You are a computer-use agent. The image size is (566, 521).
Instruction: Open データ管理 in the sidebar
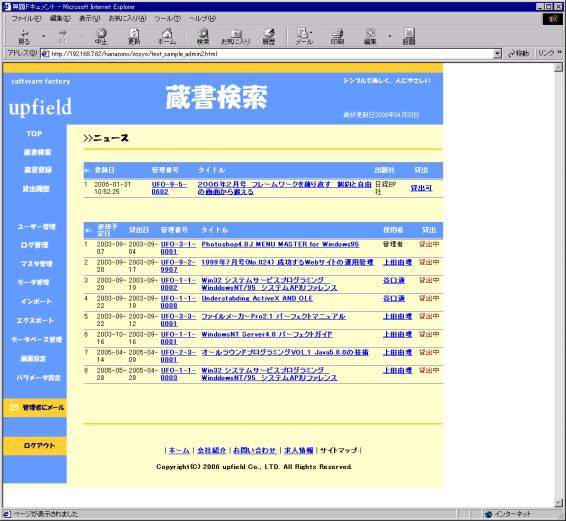click(x=34, y=282)
